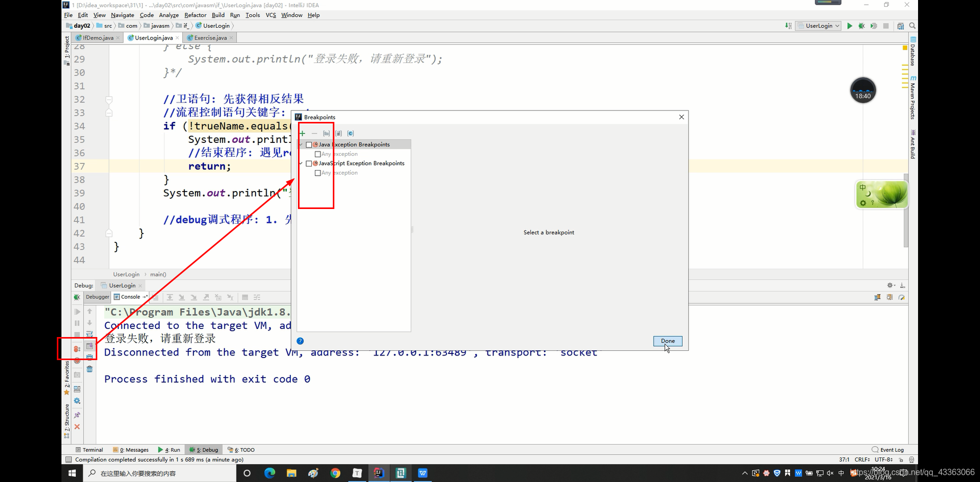Click main() in editor breadcrumb
980x482 pixels.
click(x=158, y=275)
